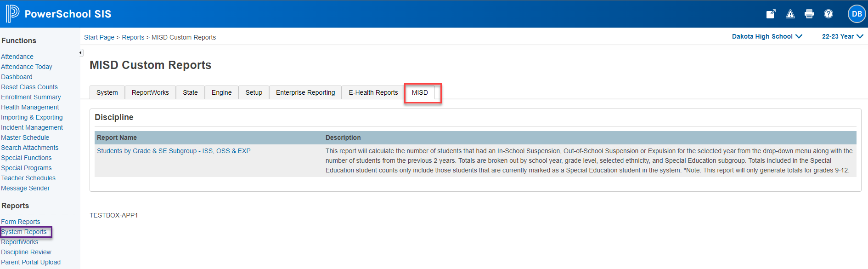868x269 pixels.
Task: Open Special Programs link
Action: point(26,168)
